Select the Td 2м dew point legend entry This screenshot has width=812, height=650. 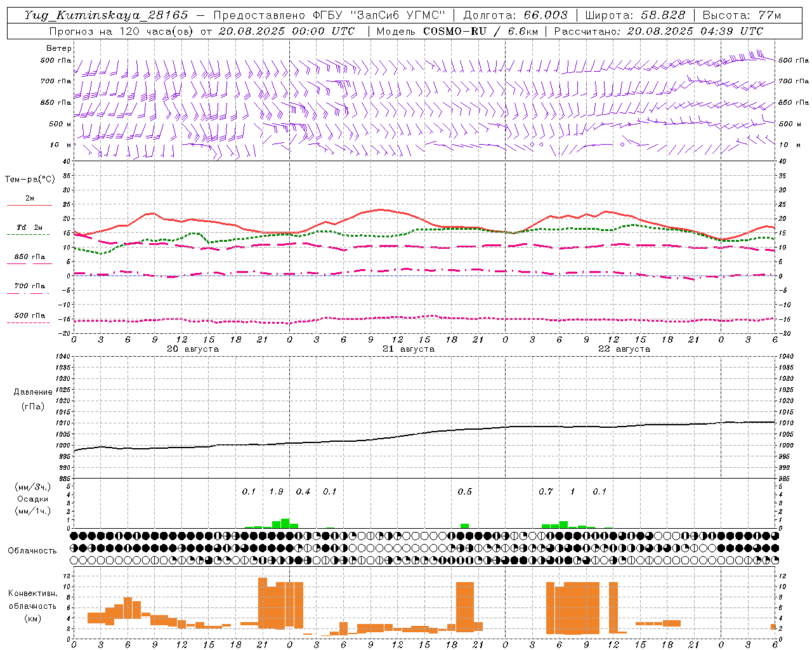click(30, 227)
